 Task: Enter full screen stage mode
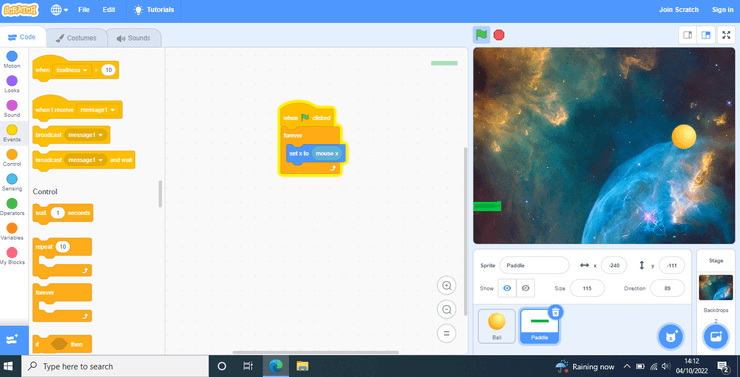726,35
